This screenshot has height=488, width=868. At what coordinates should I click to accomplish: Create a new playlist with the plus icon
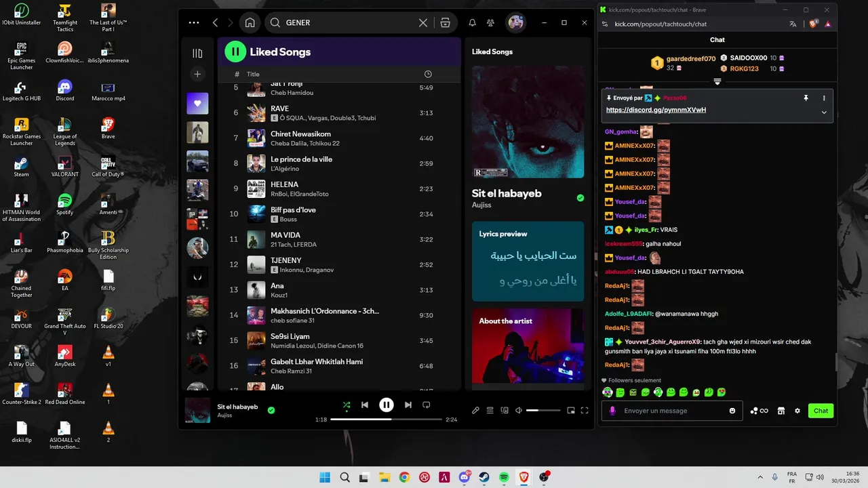tap(197, 75)
